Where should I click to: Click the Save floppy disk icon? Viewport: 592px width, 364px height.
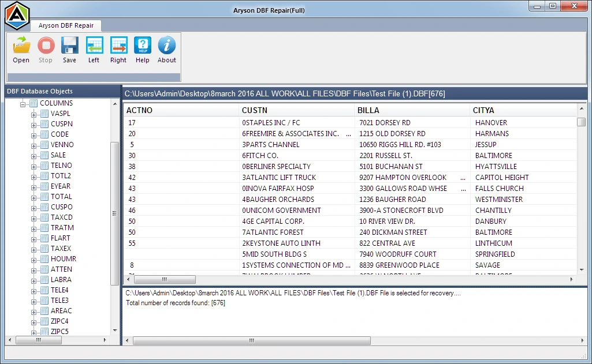click(x=70, y=45)
